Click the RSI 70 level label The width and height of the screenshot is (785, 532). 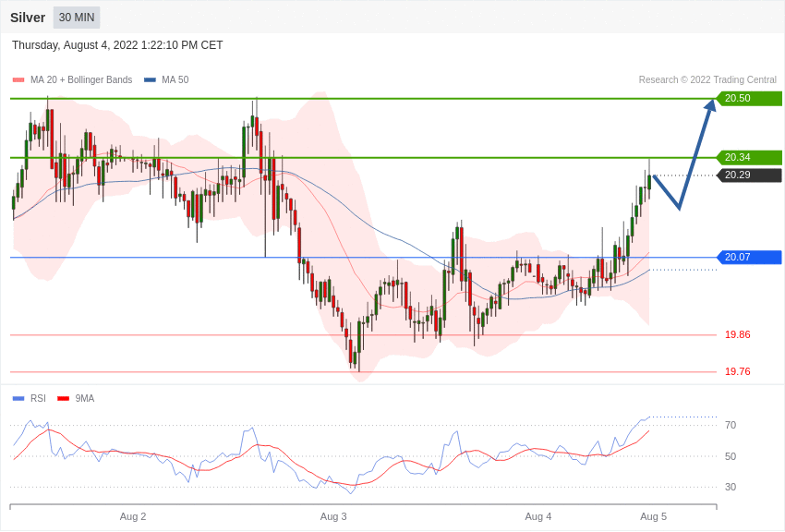[731, 425]
